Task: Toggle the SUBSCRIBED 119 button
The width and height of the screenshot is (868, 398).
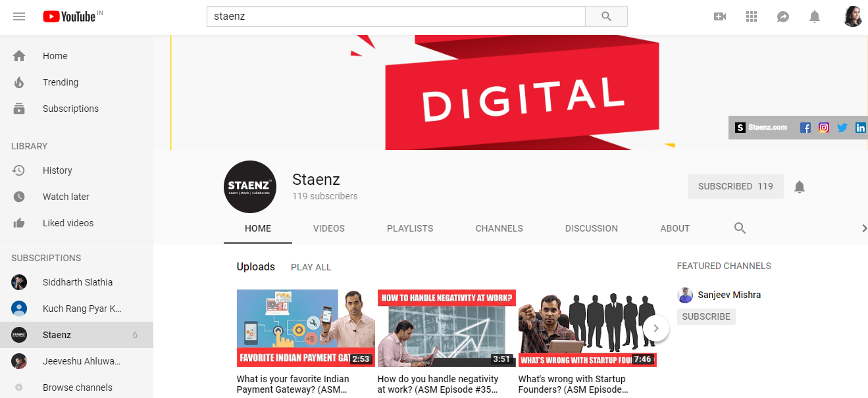Action: point(736,186)
